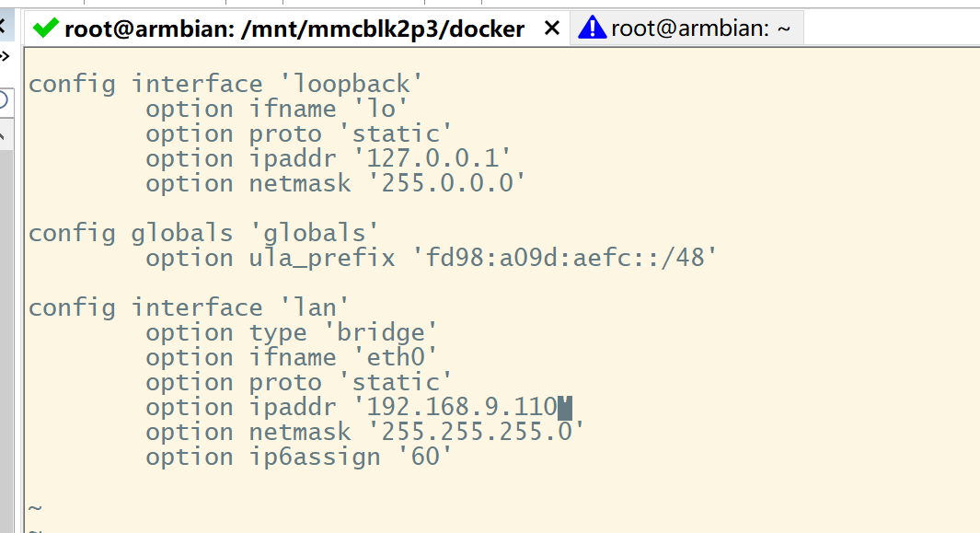This screenshot has height=533, width=980.
Task: Click the lan section's proto 'static' value
Action: coord(396,383)
